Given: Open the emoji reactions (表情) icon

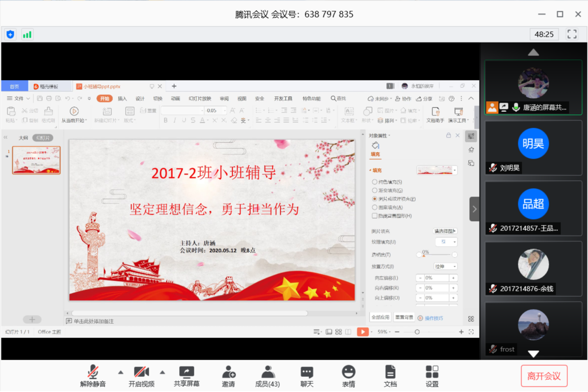Looking at the screenshot, I should tap(348, 372).
